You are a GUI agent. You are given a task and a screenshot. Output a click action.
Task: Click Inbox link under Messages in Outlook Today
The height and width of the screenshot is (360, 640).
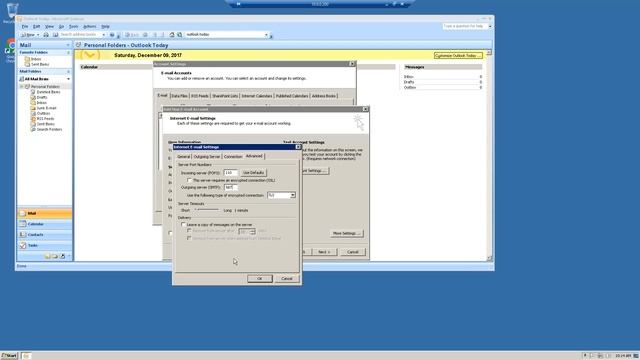coord(409,77)
